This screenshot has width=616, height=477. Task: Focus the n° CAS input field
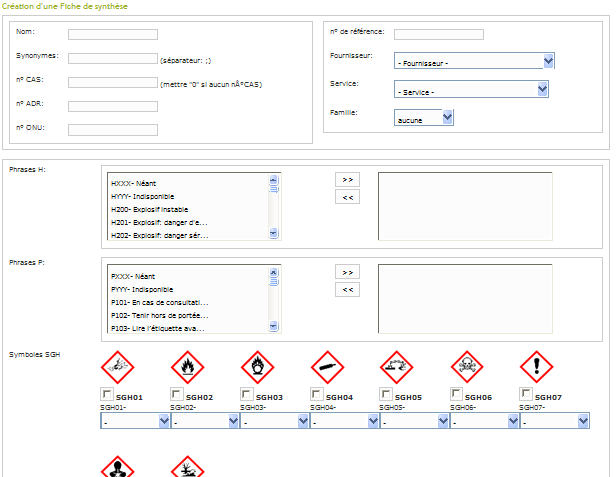[113, 83]
